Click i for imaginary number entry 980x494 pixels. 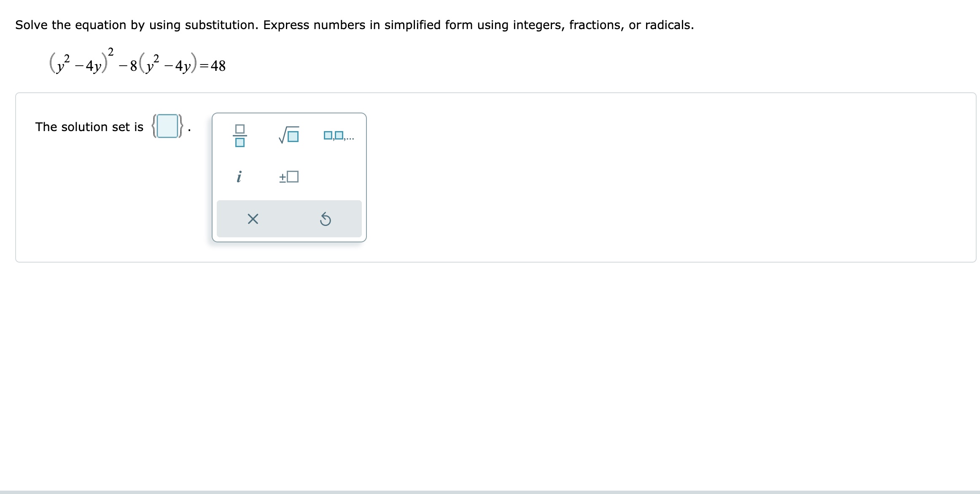[x=240, y=177]
